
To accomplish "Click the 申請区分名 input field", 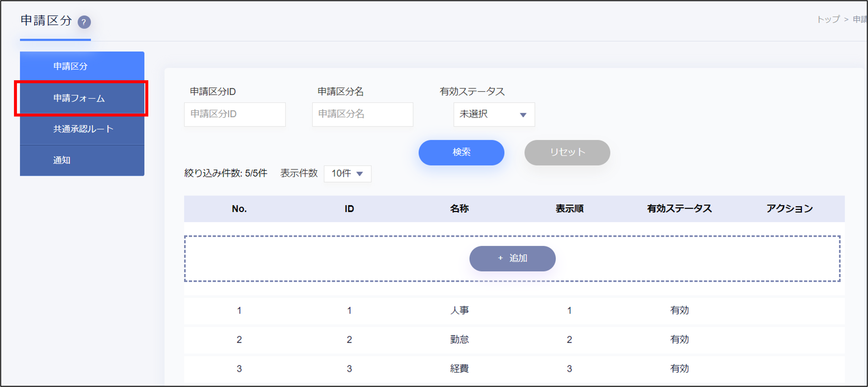I will (x=362, y=114).
